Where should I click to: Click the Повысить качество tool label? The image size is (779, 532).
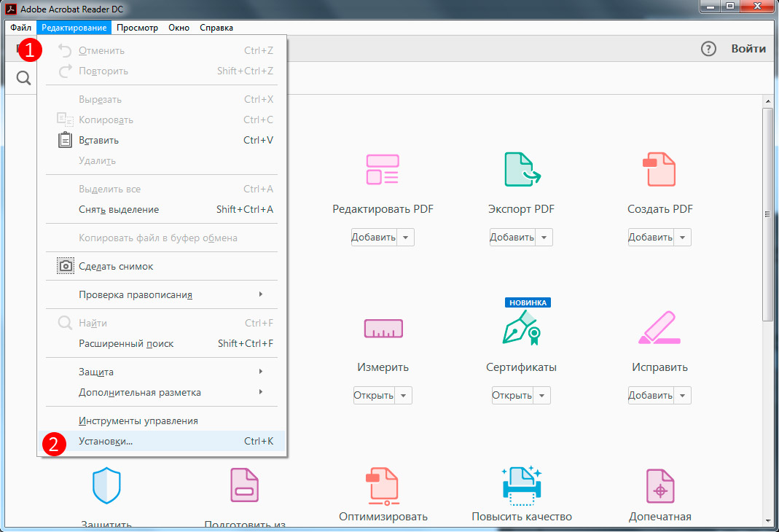click(522, 517)
